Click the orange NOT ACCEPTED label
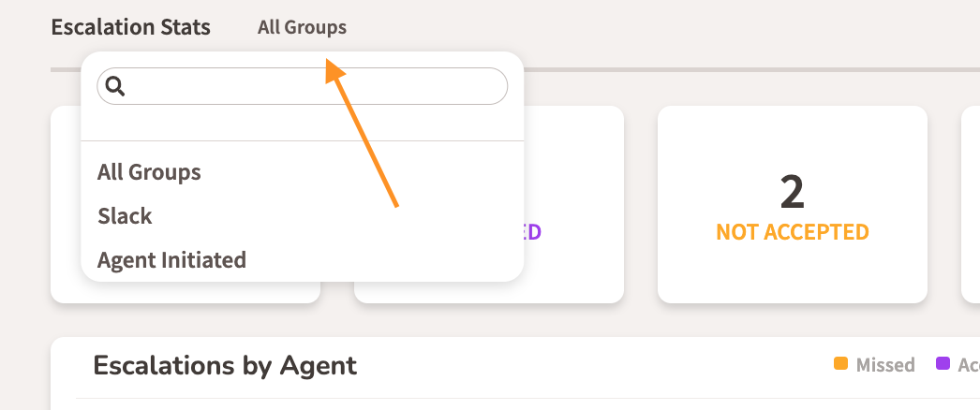The width and height of the screenshot is (980, 410). 792,231
